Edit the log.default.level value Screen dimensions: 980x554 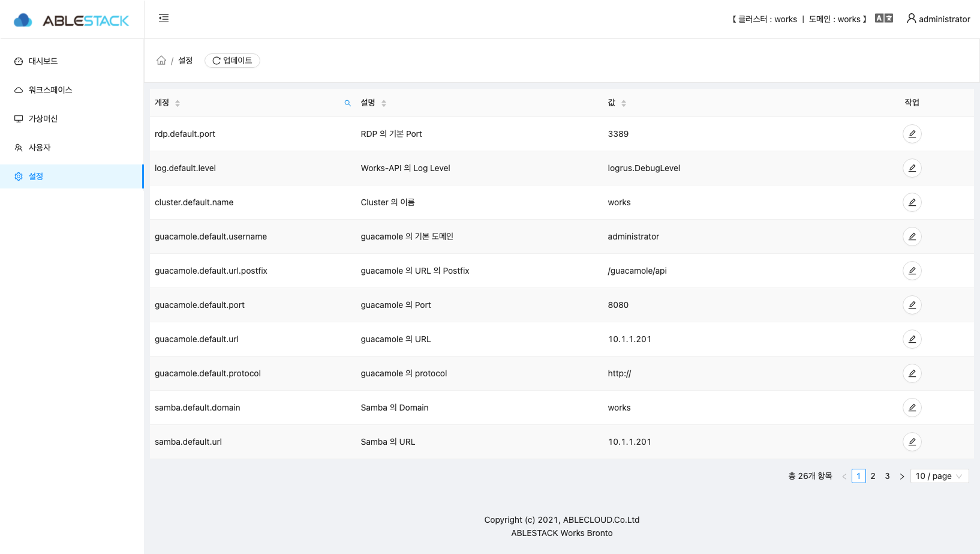pyautogui.click(x=912, y=168)
